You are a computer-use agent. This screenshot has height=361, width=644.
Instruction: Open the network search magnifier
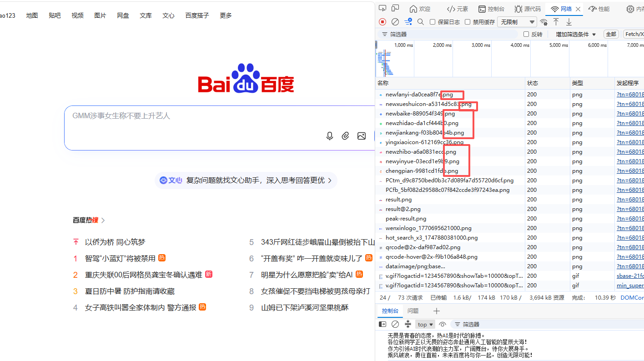pos(421,22)
